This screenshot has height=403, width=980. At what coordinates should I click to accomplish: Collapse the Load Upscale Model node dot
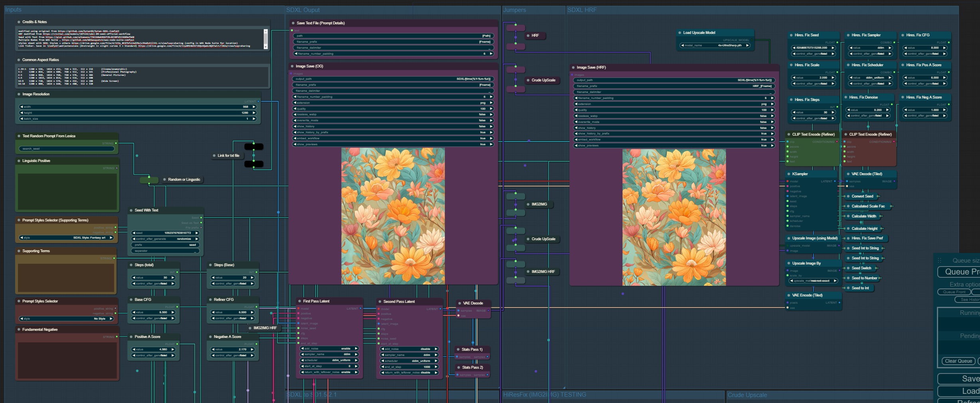[680, 33]
